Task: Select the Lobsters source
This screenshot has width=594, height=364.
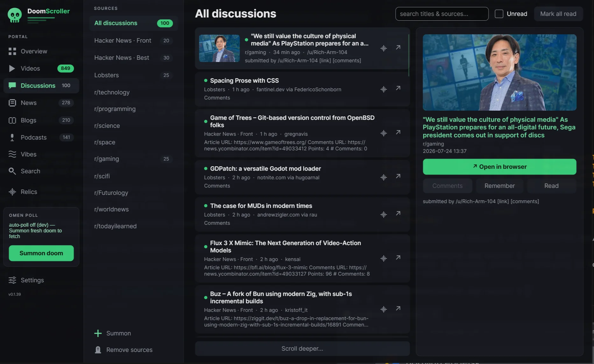Action: point(133,75)
